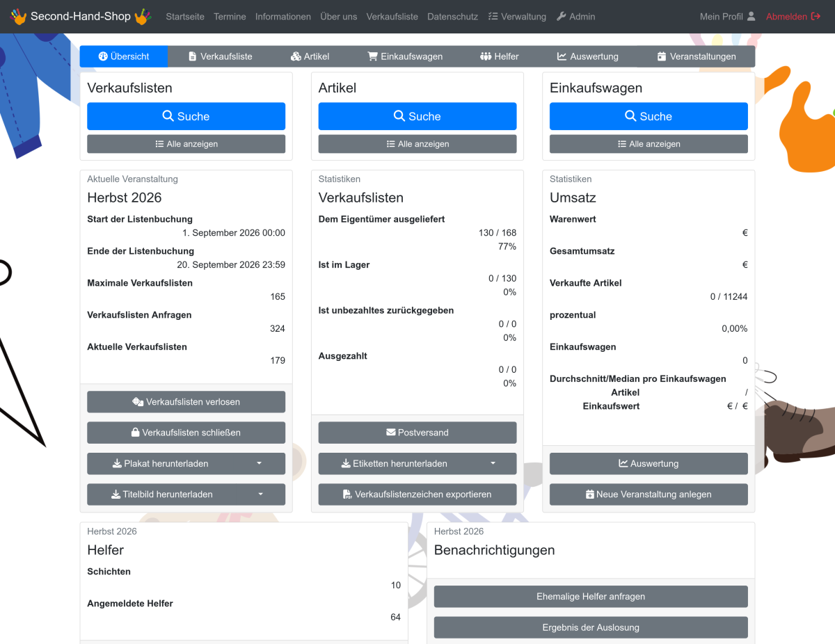Click the '20. September 2026 23:59' date
The width and height of the screenshot is (835, 644).
231,265
